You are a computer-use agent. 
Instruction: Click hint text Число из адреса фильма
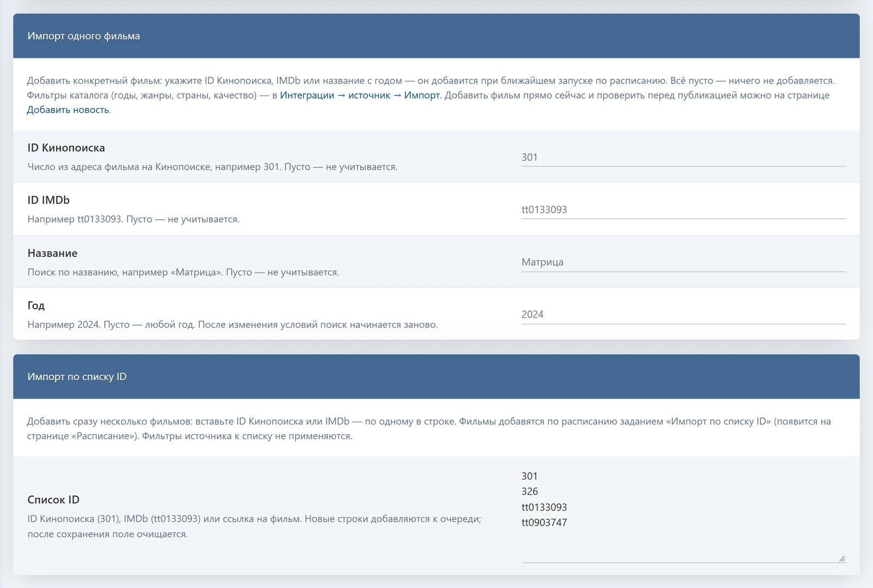[x=212, y=167]
